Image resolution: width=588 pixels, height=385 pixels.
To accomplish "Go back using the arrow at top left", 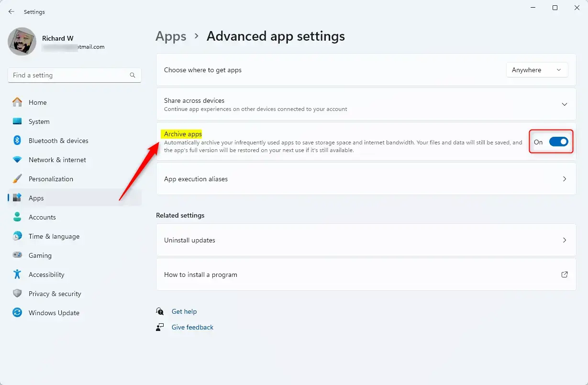I will tap(11, 11).
